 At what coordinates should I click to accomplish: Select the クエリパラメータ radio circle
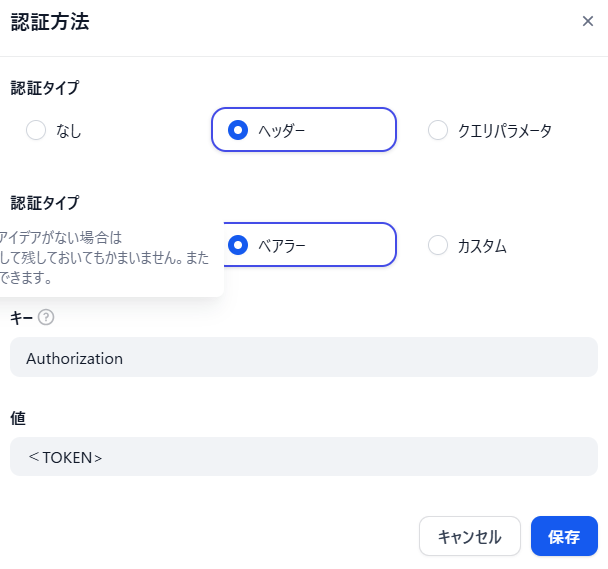(x=438, y=130)
